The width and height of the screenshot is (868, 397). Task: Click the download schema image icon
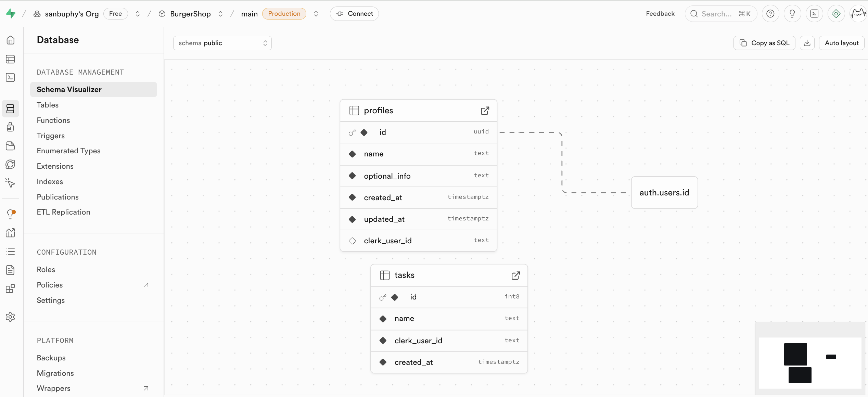point(807,43)
